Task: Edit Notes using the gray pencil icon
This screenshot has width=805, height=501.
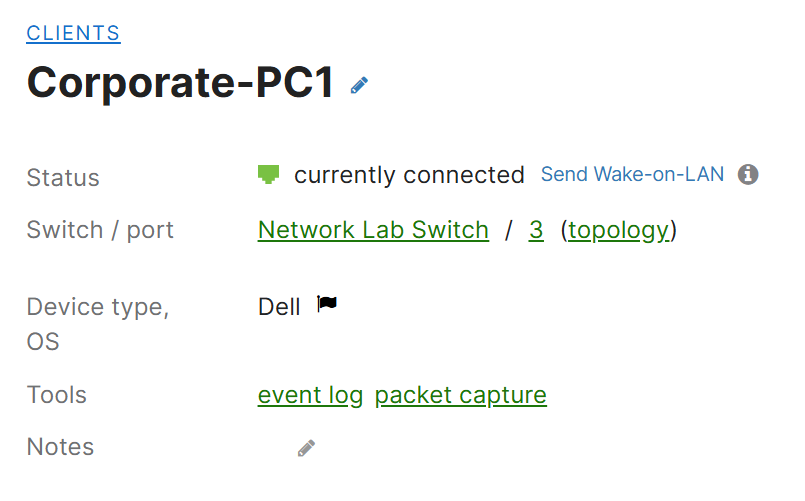Action: (x=306, y=448)
